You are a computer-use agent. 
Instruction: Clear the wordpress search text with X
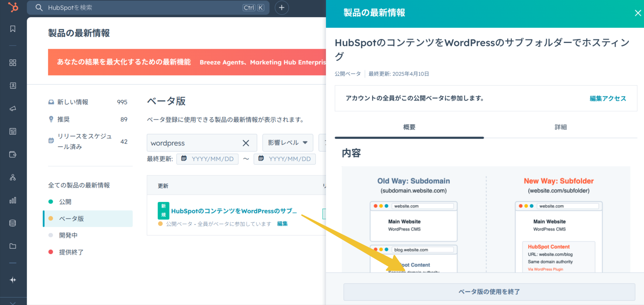pyautogui.click(x=246, y=143)
